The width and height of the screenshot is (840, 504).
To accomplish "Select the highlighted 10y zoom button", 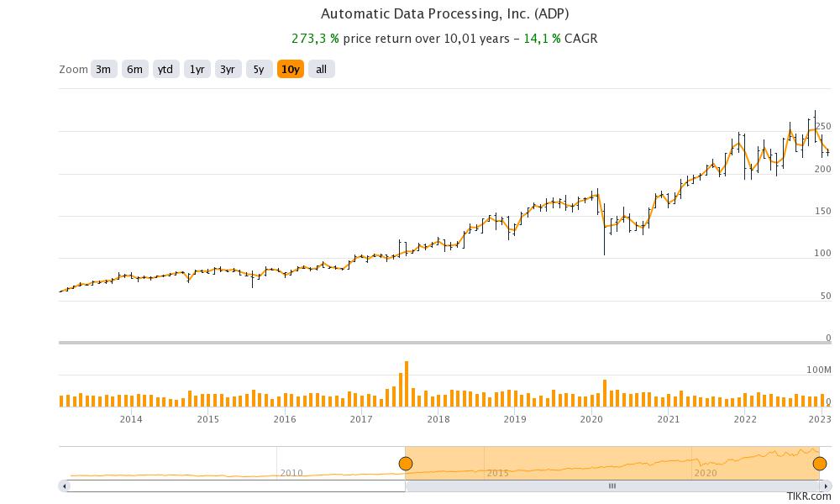I will coord(291,69).
